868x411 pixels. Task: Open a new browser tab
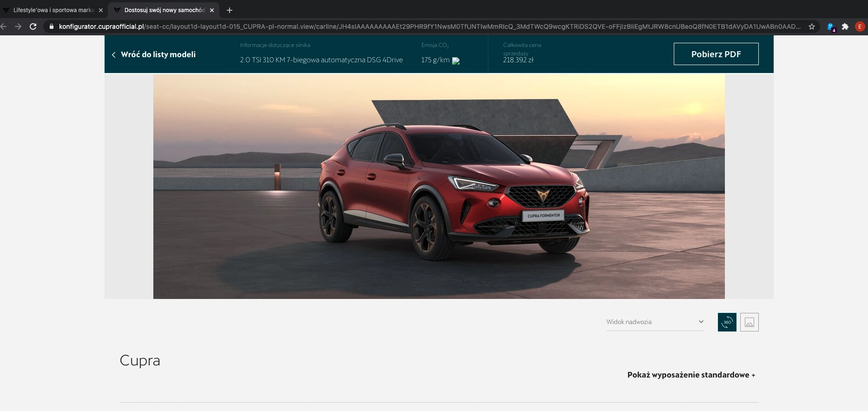click(230, 10)
